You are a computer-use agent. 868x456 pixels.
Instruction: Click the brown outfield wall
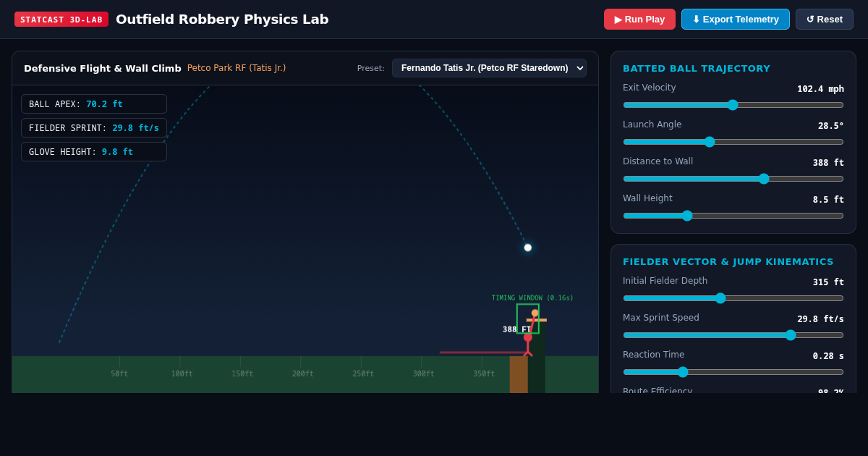coord(519,374)
